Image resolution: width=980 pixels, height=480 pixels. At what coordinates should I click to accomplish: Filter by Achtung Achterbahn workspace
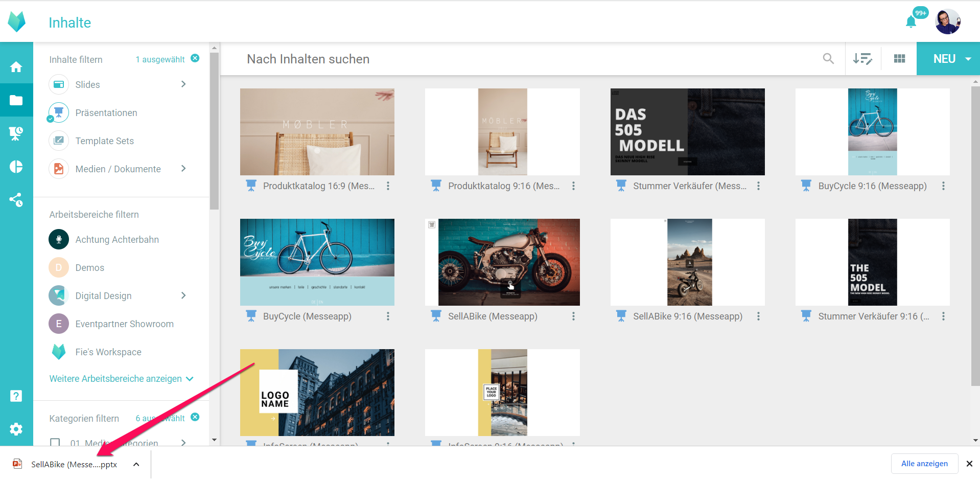pyautogui.click(x=104, y=240)
